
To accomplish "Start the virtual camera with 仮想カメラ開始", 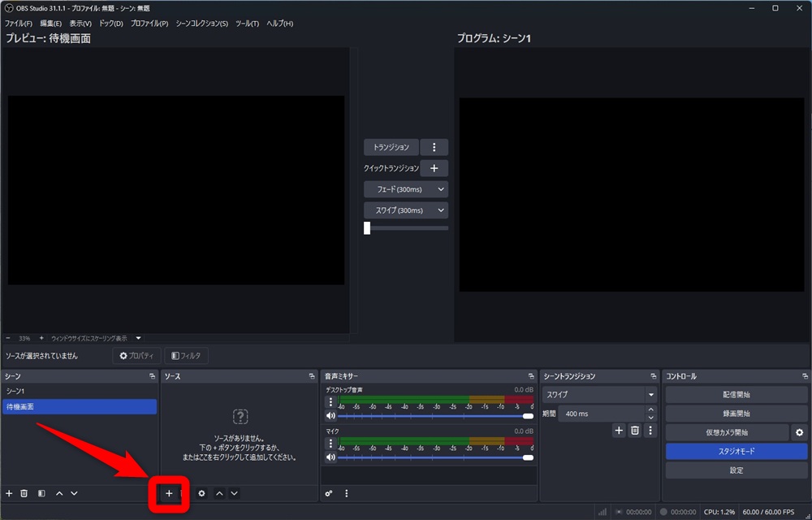I will pyautogui.click(x=727, y=432).
